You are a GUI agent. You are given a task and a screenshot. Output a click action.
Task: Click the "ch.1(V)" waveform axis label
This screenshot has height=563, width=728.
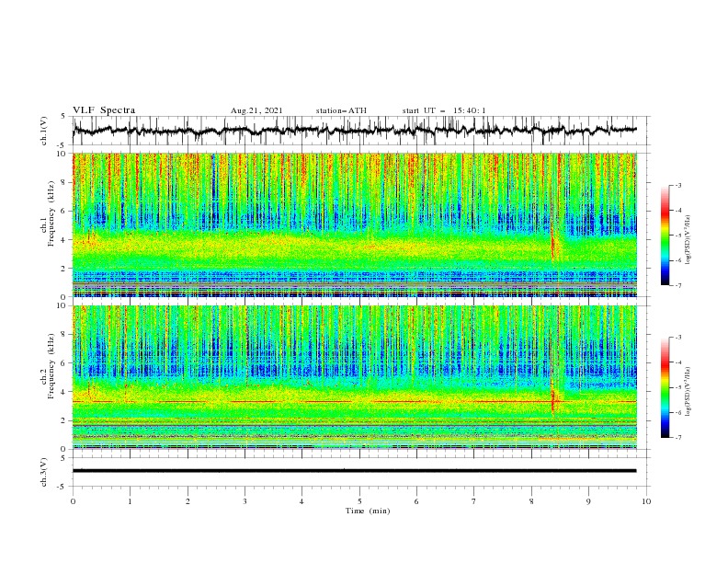click(x=44, y=131)
